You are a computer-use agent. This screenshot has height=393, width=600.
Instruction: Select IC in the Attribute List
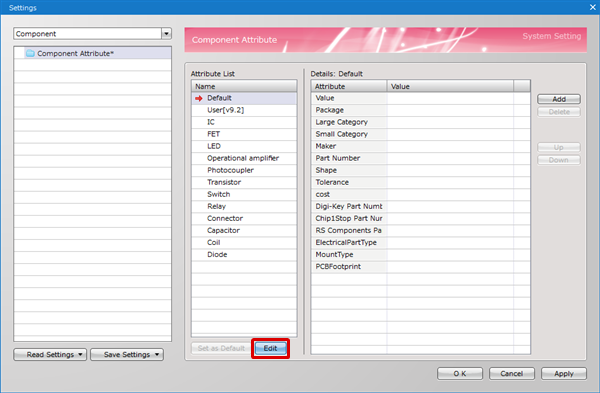coord(244,122)
